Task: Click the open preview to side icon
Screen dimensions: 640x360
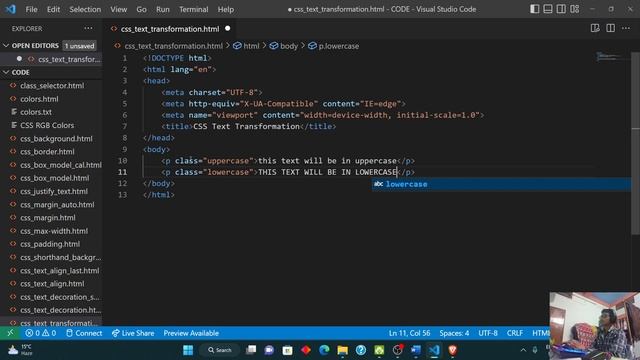Action: [595, 28]
